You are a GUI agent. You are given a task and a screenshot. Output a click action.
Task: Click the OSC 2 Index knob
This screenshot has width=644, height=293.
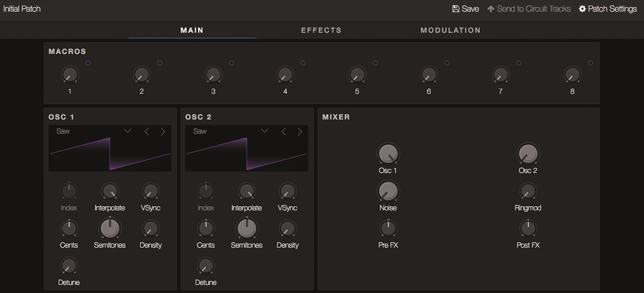(x=206, y=191)
